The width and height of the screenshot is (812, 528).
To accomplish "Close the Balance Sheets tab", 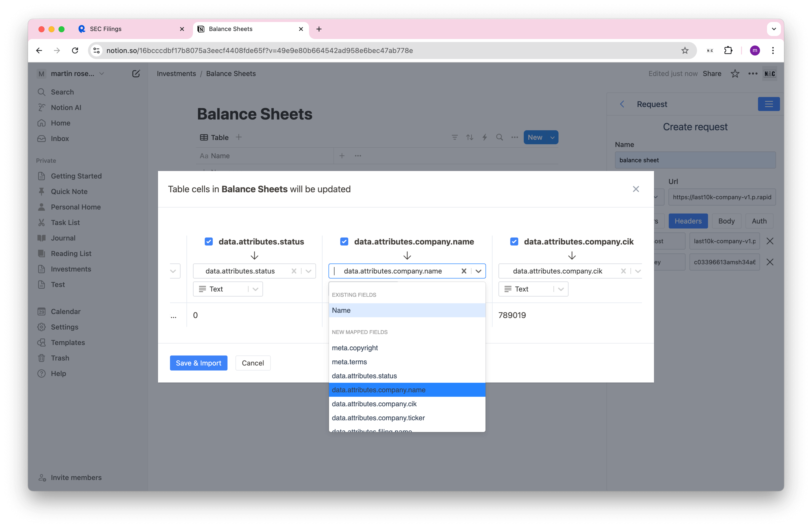I will tap(301, 29).
